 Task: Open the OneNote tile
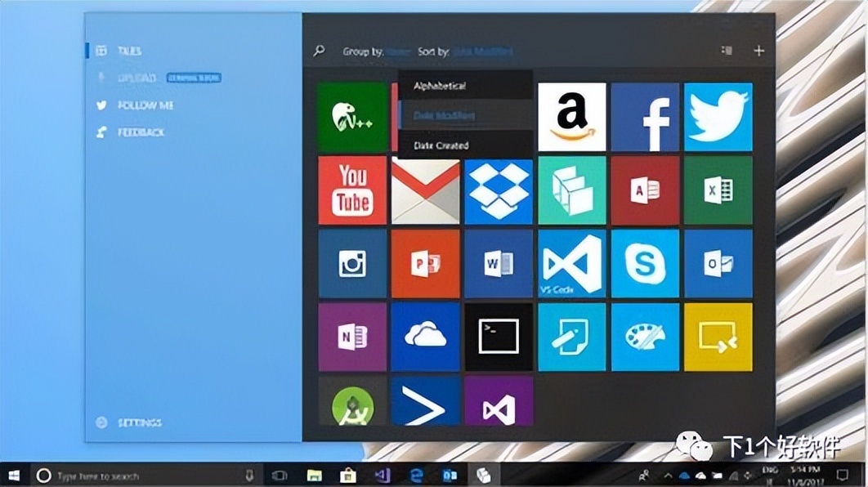352,337
